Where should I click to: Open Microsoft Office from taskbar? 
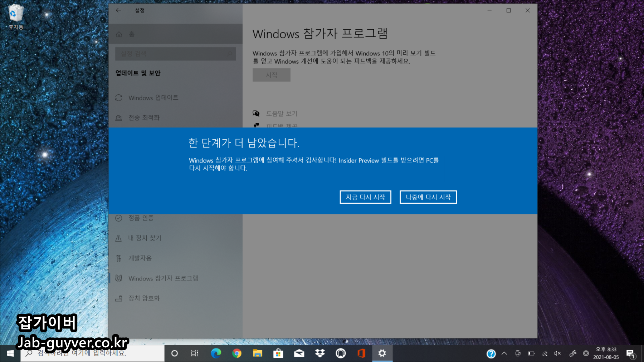click(361, 353)
